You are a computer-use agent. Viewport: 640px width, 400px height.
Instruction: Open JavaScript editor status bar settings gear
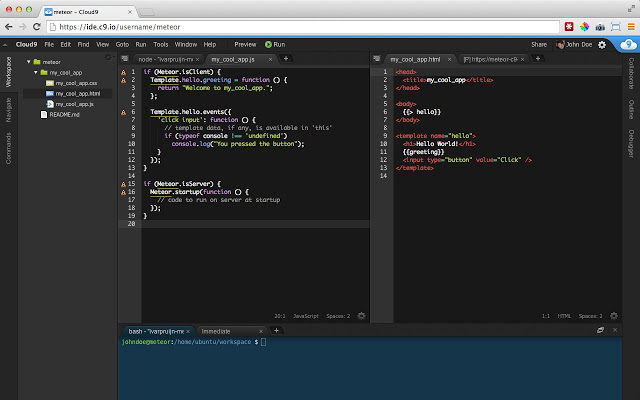pos(361,316)
